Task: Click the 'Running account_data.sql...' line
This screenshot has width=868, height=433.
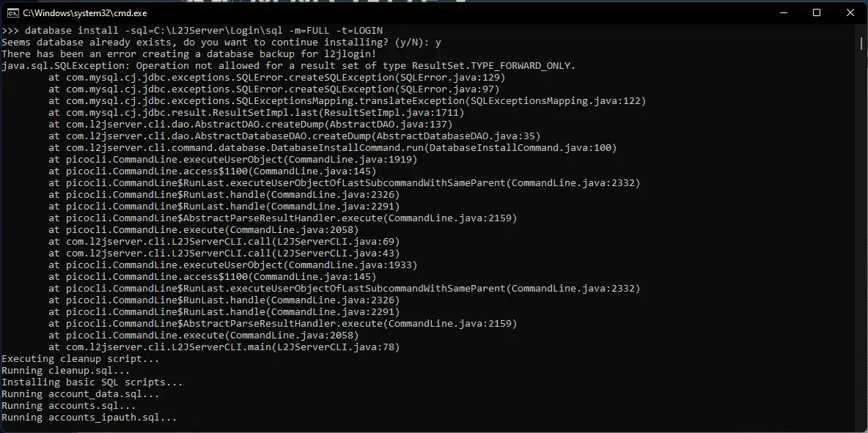Action: (x=80, y=394)
